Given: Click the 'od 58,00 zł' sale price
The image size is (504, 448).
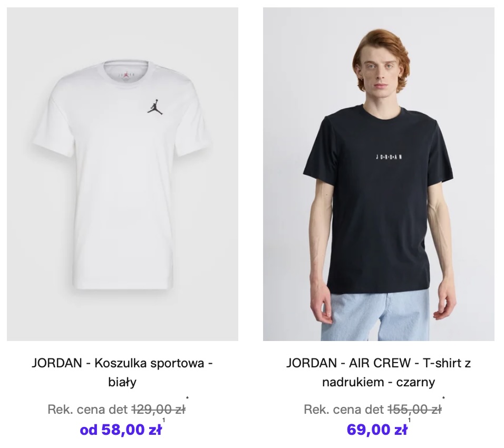Looking at the screenshot, I should tap(121, 430).
